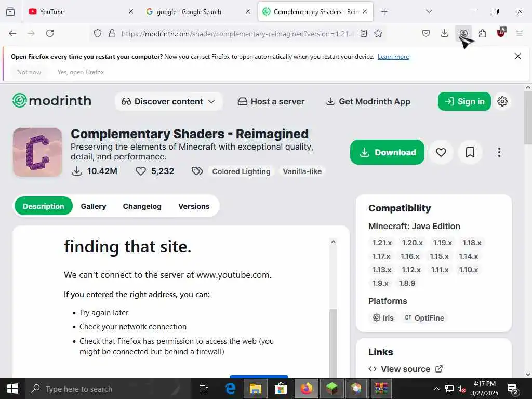Open the three-dot more options menu
This screenshot has width=532, height=399.
(499, 152)
